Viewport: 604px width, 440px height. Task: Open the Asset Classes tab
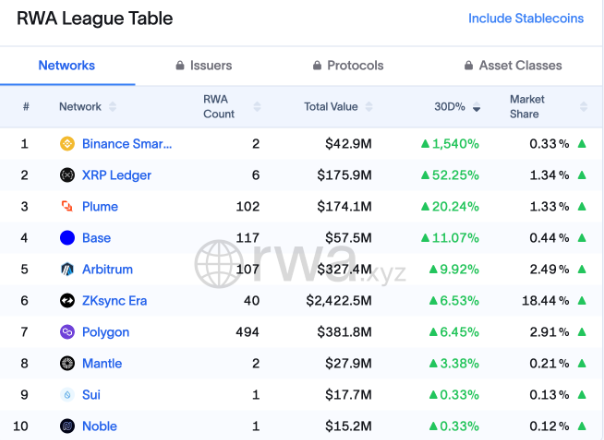[512, 65]
